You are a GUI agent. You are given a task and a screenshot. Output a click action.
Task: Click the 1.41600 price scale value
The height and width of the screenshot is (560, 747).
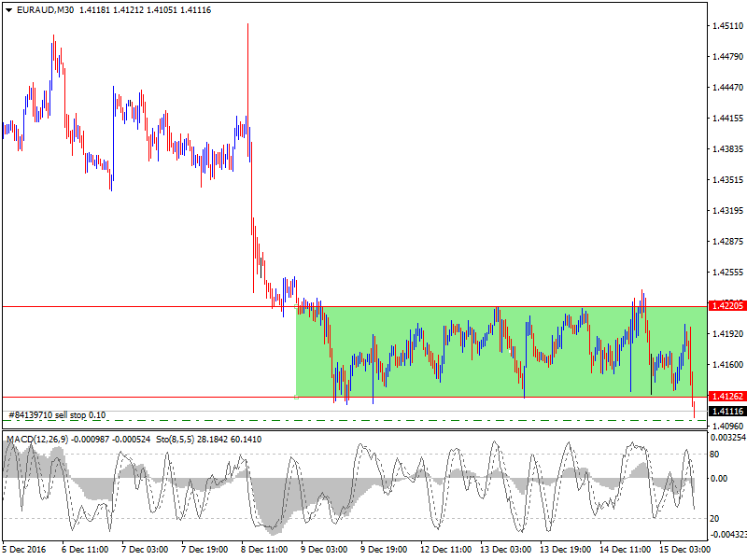point(727,364)
